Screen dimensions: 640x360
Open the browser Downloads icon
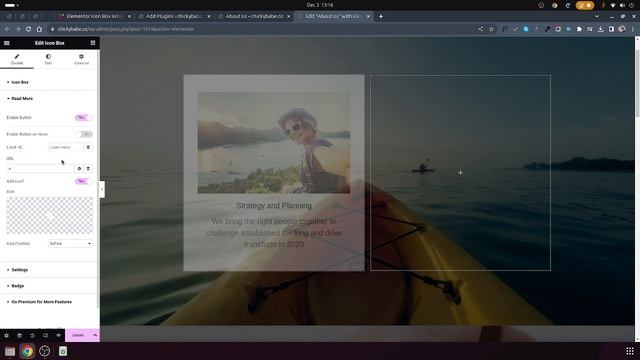(x=600, y=29)
